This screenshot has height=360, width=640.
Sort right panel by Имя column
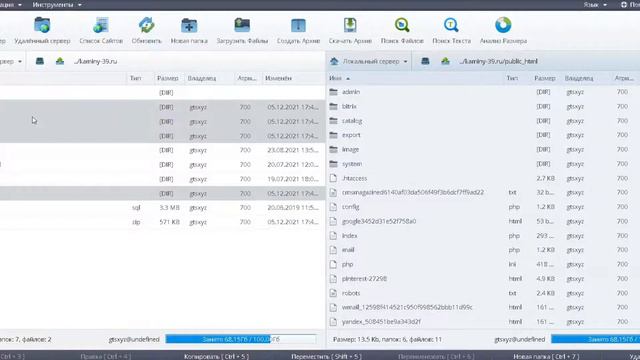(x=339, y=78)
